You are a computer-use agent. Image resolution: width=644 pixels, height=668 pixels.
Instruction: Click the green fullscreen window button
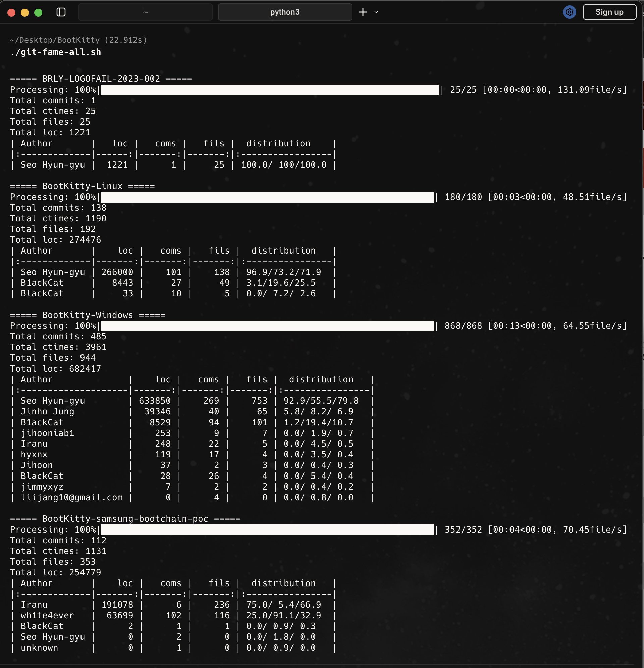point(38,13)
